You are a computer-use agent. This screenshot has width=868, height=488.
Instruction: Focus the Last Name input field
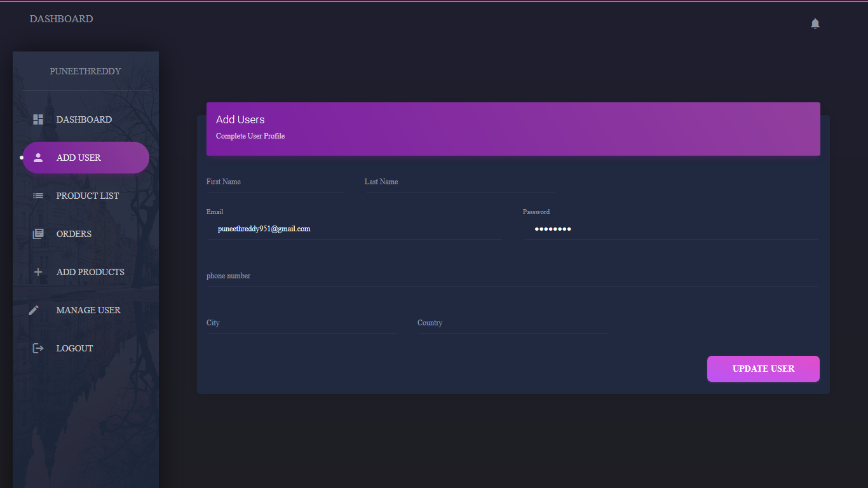(x=459, y=182)
